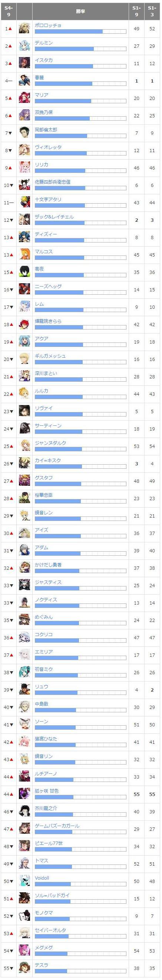This screenshot has width=162, height=980.
Task: Click the レム character avatar icon
Action: point(25,307)
